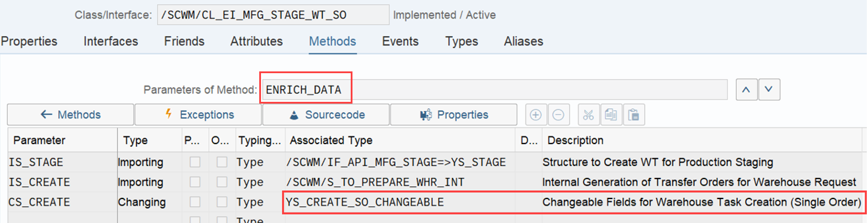Click the Typing column header
This screenshot has width=868, height=223.
pyautogui.click(x=260, y=140)
